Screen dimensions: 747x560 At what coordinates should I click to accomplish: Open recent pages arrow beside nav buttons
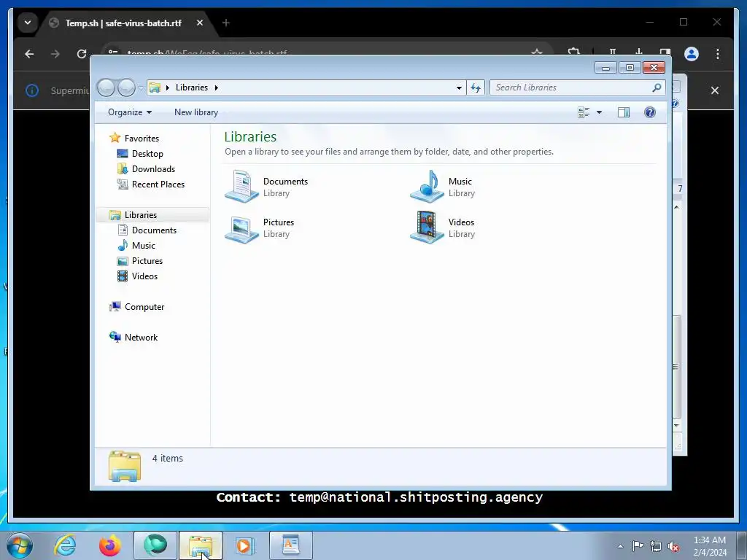(141, 88)
